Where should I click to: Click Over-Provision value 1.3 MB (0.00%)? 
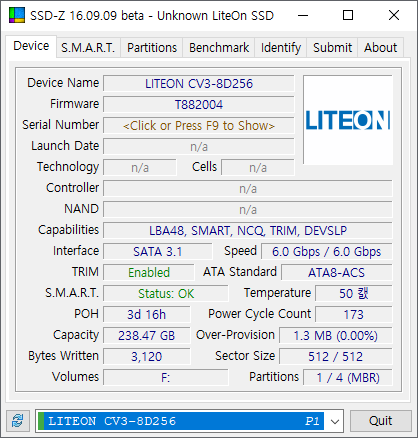[336, 336]
